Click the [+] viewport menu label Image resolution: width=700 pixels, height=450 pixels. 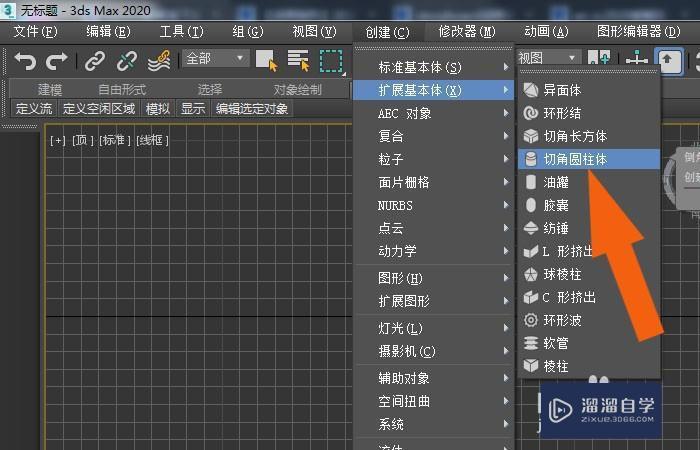58,140
